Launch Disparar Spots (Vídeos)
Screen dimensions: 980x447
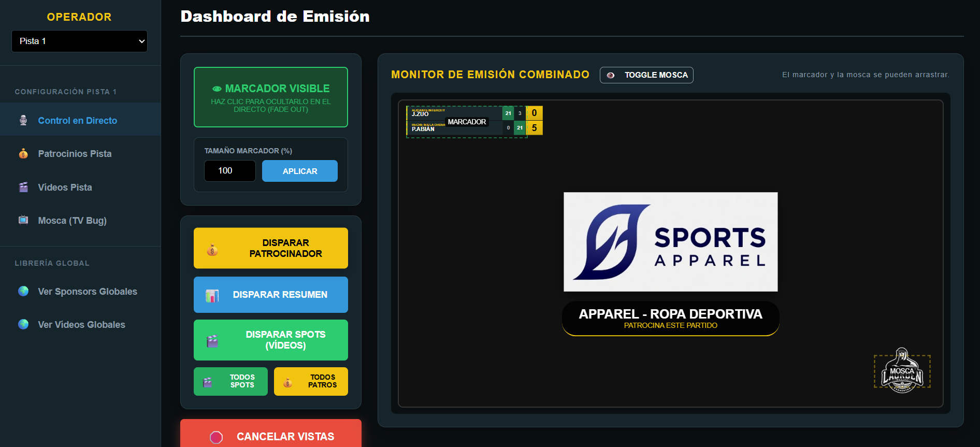coord(270,340)
